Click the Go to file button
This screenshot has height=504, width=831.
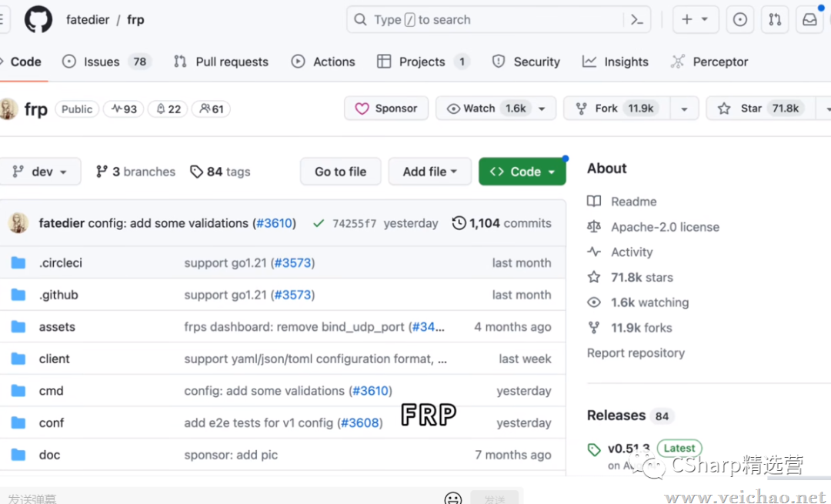click(340, 172)
